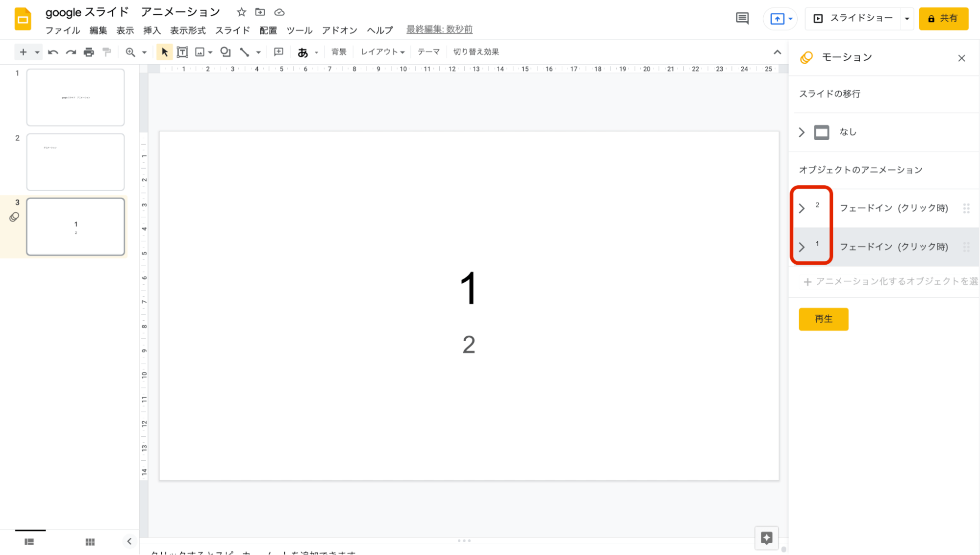This screenshot has height=555, width=980.
Task: Open the zoom level dropdown arrow
Action: [144, 52]
